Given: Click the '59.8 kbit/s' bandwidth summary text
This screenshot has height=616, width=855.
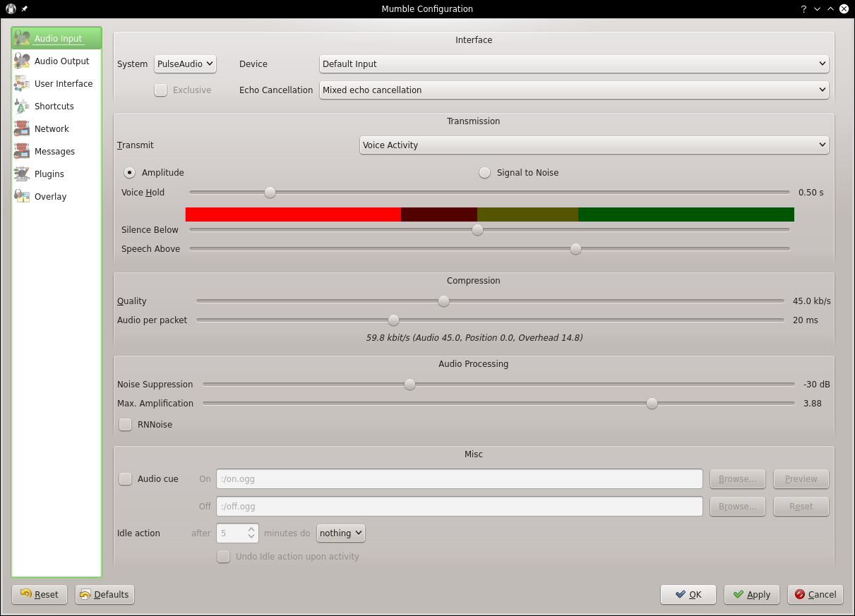Looking at the screenshot, I should 474,338.
